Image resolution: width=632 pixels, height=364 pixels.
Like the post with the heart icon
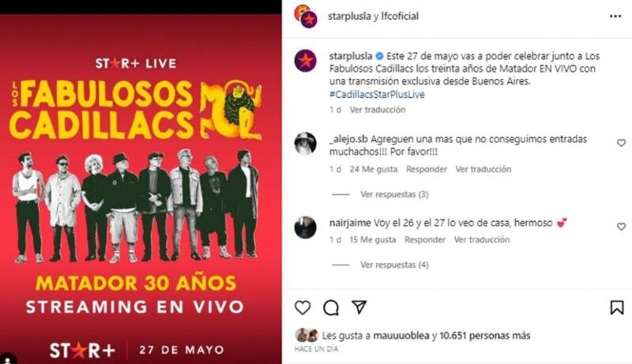303,308
